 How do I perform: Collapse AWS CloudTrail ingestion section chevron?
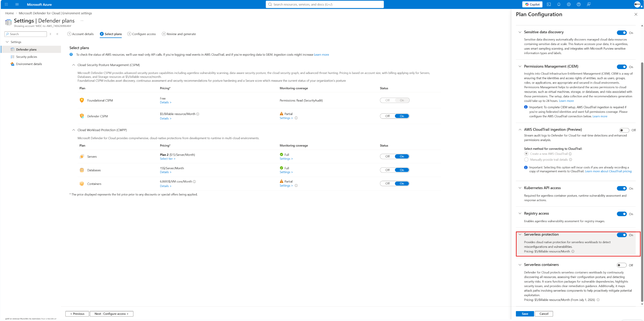(x=520, y=130)
